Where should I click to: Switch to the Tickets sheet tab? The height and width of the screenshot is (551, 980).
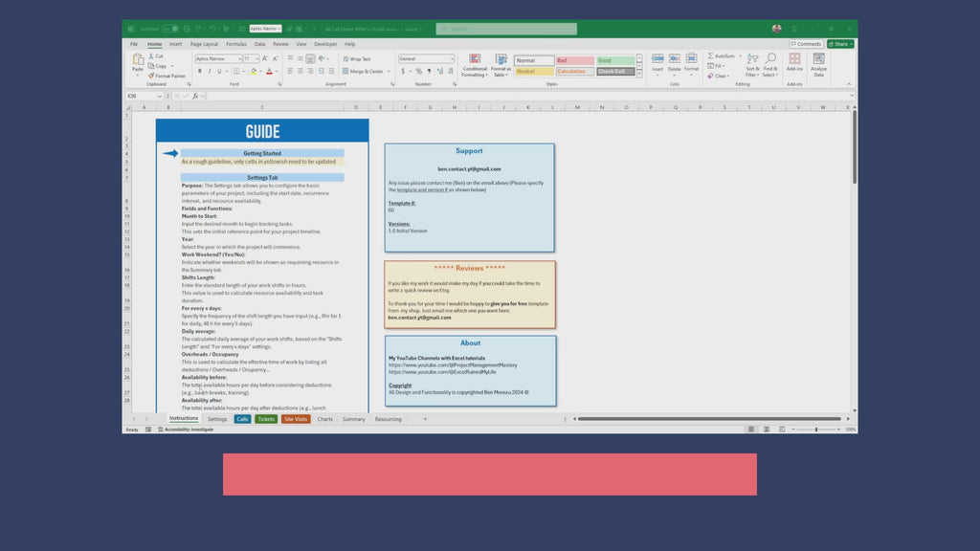tap(266, 419)
